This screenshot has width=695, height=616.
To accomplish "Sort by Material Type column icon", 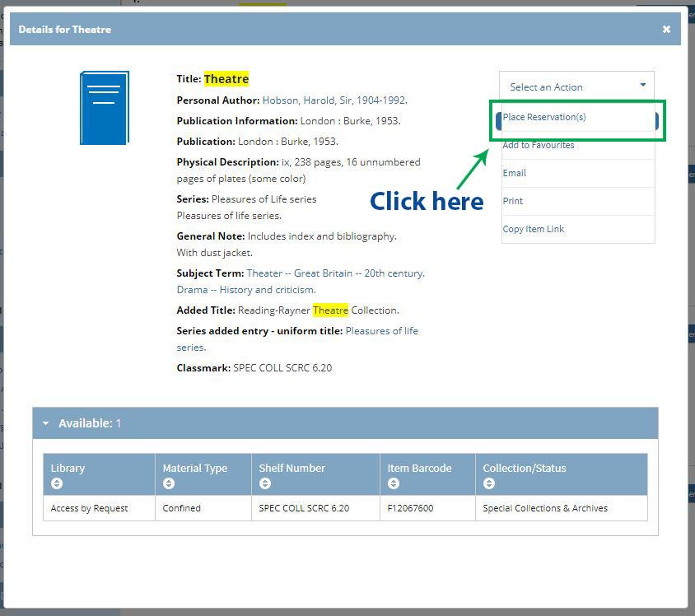I will click(169, 483).
